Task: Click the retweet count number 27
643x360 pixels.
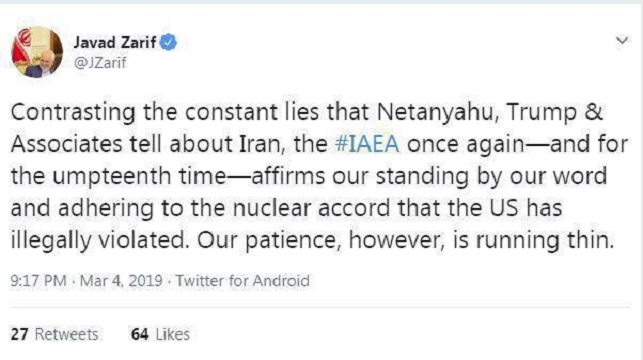Action: (x=19, y=334)
